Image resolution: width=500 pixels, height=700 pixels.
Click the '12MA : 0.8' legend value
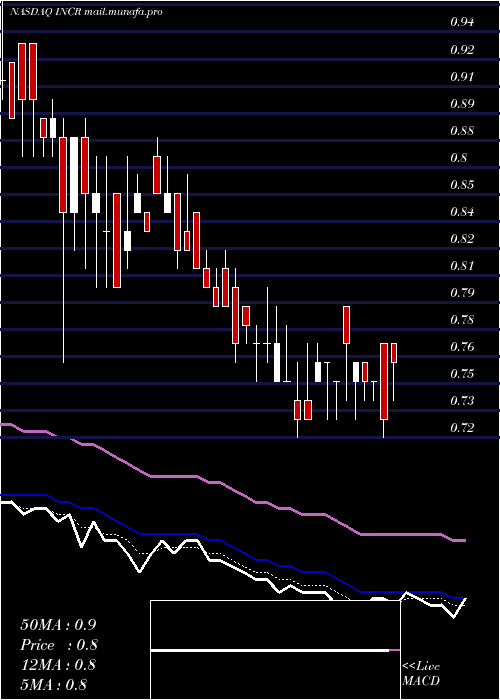pyautogui.click(x=58, y=665)
